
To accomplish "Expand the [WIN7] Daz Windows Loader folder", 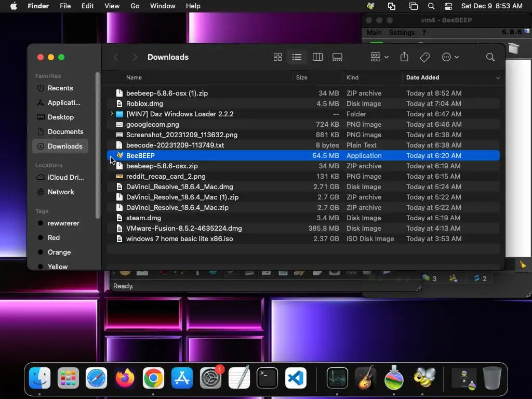I will [x=112, y=114].
